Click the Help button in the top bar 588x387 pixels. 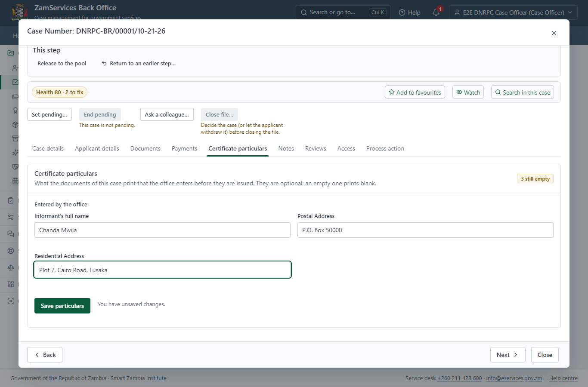click(410, 12)
